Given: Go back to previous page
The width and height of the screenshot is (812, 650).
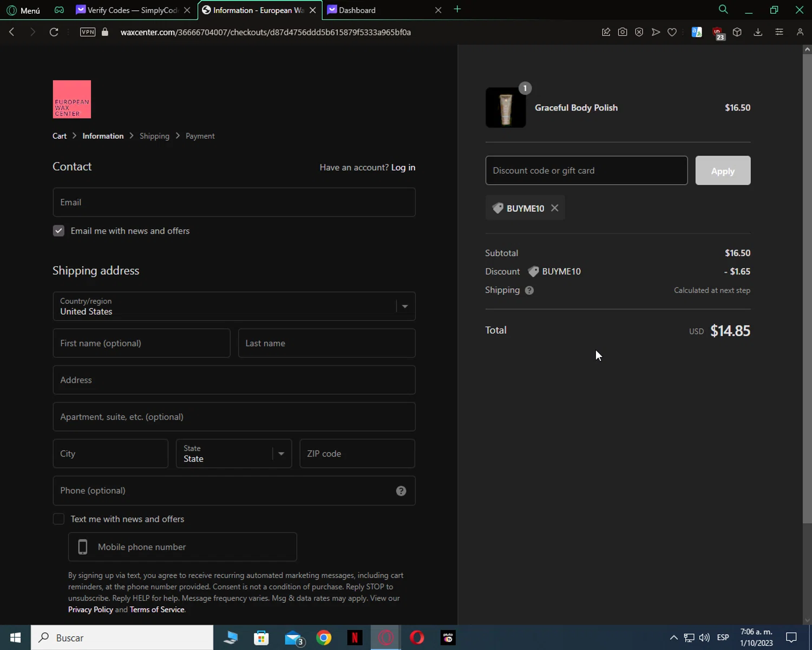Looking at the screenshot, I should [x=12, y=32].
